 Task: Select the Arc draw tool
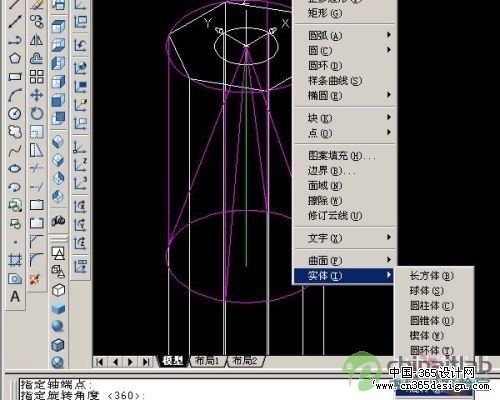15,95
